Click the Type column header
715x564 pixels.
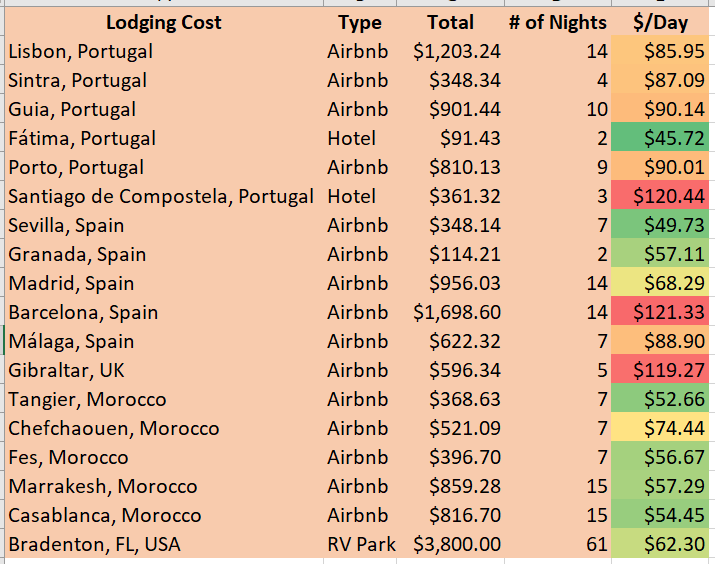360,22
